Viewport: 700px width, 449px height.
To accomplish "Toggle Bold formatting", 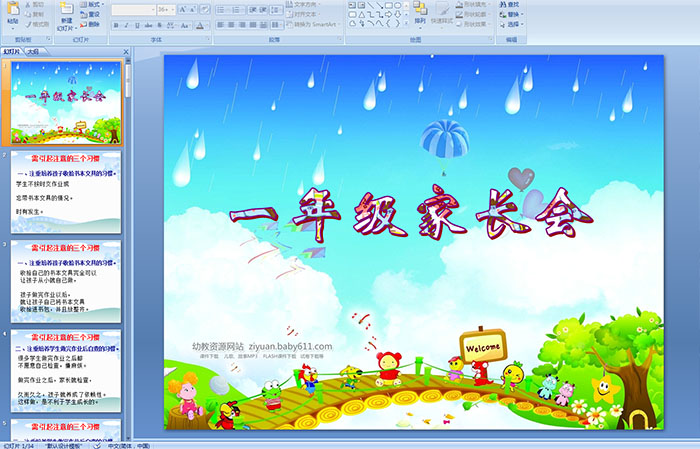I will [116, 25].
